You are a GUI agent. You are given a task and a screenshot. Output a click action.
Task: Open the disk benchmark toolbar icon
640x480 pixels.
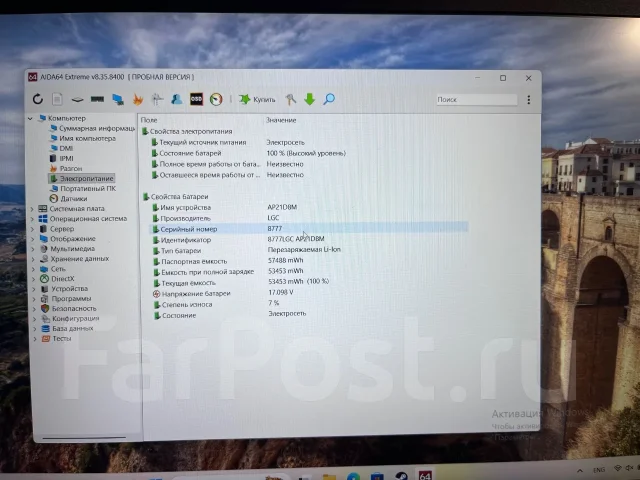pos(77,99)
